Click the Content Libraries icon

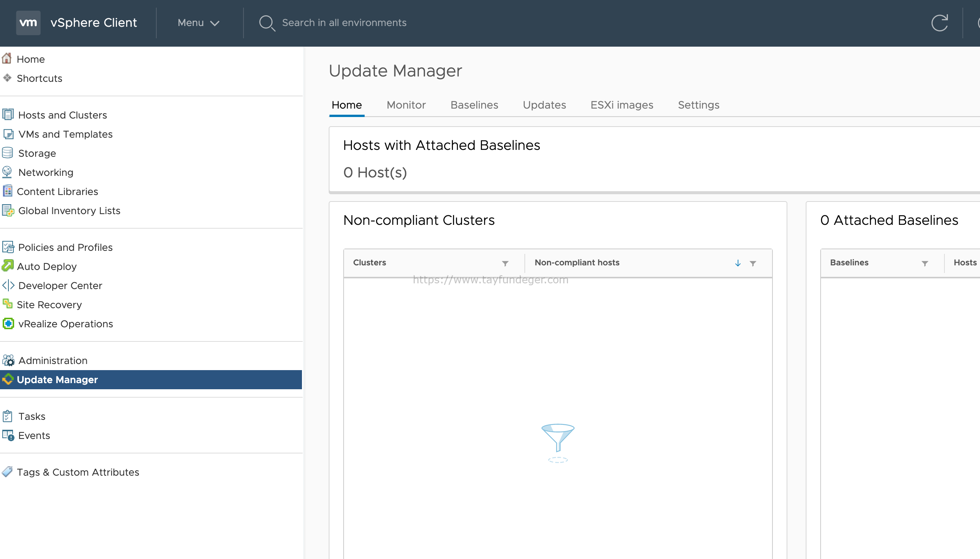[7, 191]
